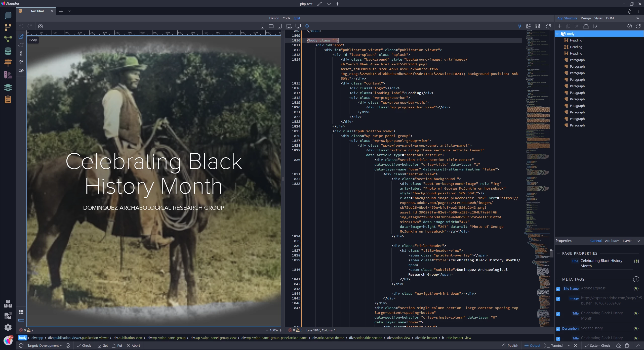Switch to the Code view tab
This screenshot has width=644, height=350.
click(286, 18)
